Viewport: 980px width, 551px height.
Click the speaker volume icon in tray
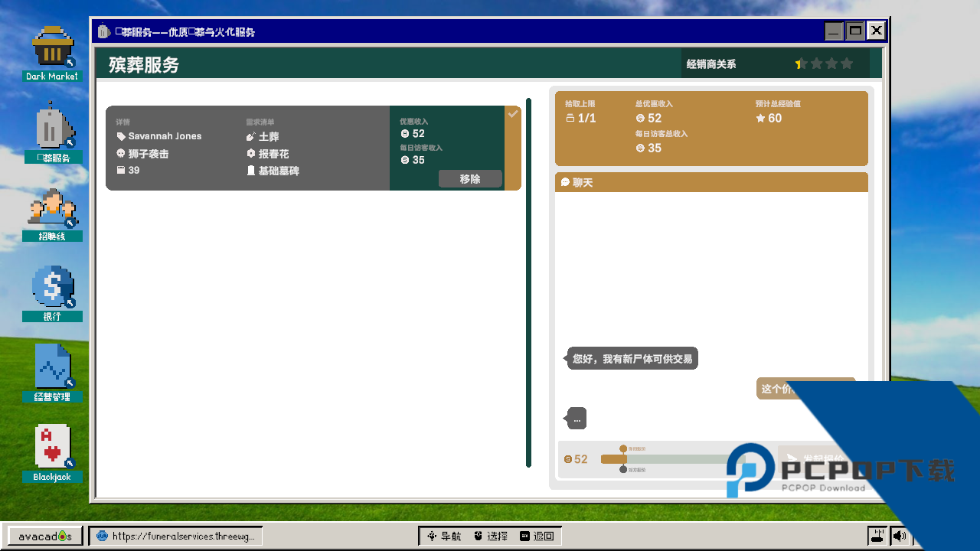coord(899,536)
